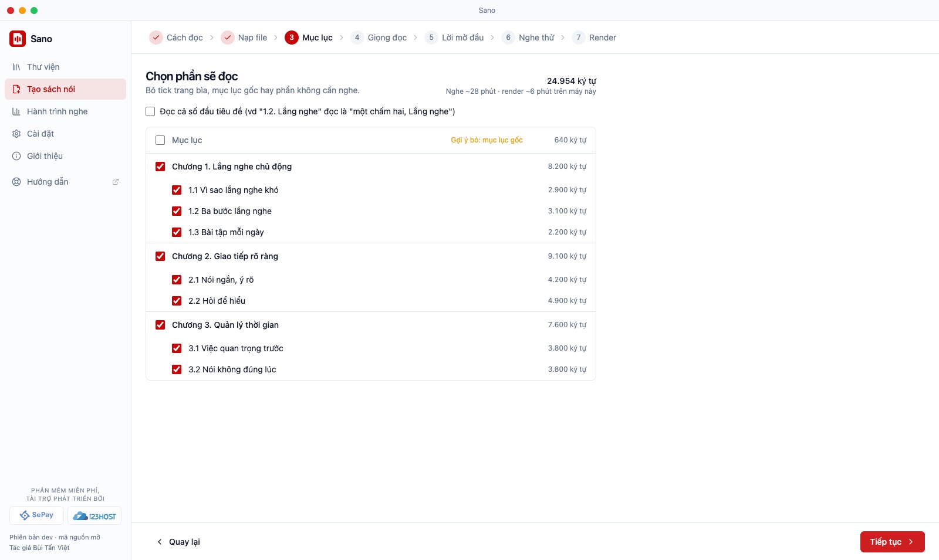Click Quay lại to go back

pyautogui.click(x=178, y=542)
